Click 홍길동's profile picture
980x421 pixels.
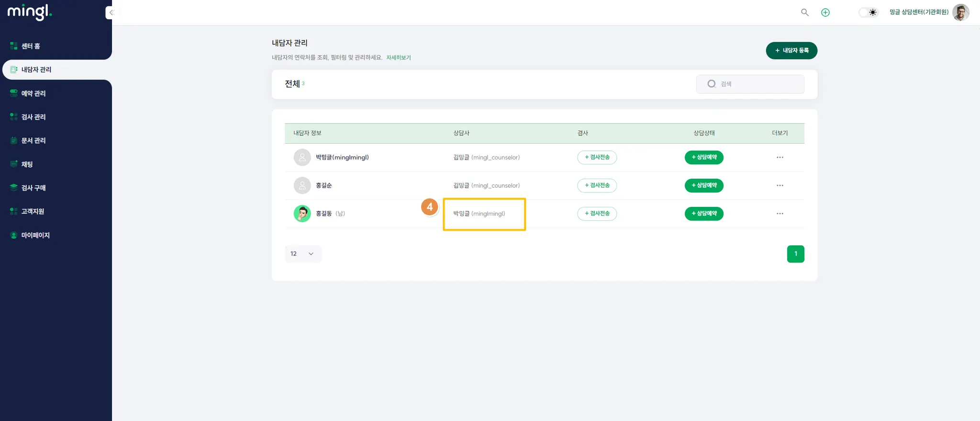point(302,214)
